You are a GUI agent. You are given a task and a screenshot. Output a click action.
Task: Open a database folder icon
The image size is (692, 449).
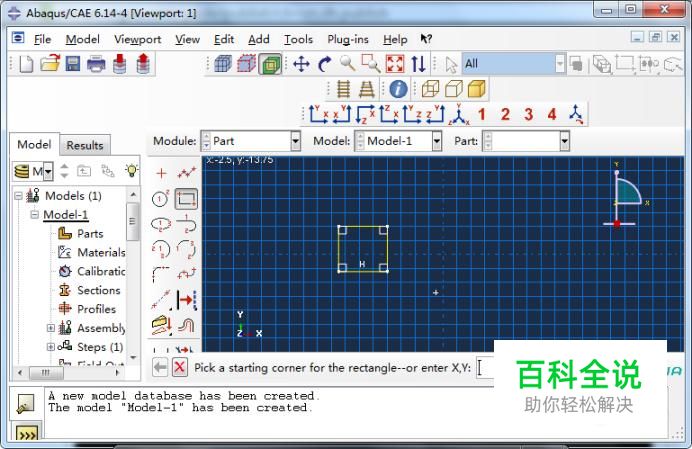pos(50,63)
